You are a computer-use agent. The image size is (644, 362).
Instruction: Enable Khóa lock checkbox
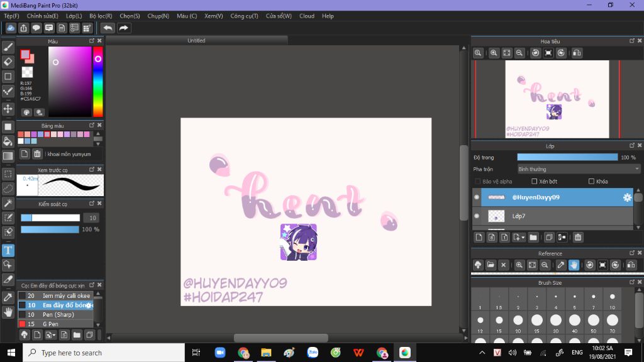click(x=591, y=182)
